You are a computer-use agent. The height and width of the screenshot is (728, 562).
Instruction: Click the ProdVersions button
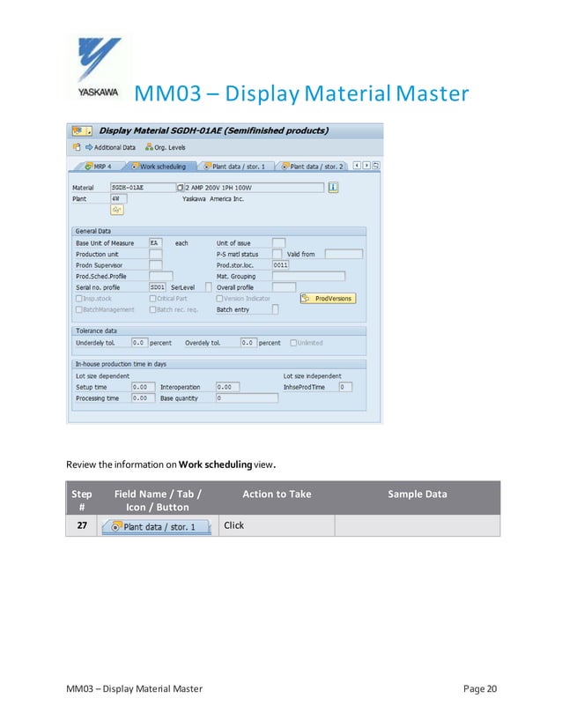click(x=328, y=299)
